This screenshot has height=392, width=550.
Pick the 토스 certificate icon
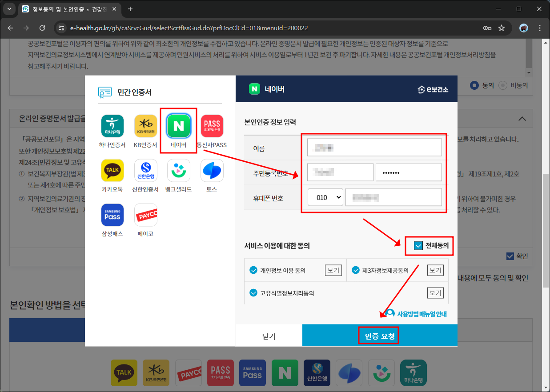point(212,171)
